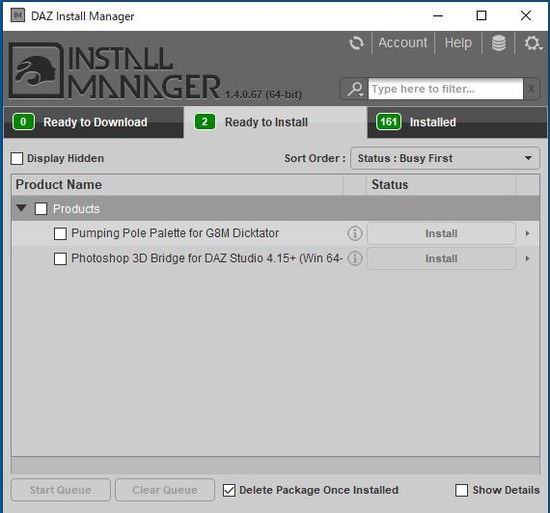The width and height of the screenshot is (550, 513).
Task: Select the Pumping Pole Palette row text
Action: (x=175, y=233)
